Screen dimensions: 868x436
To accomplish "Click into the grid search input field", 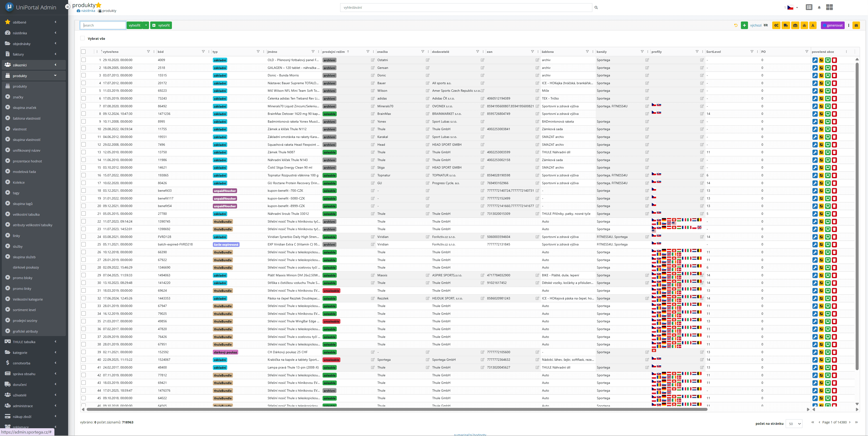I will tap(103, 25).
